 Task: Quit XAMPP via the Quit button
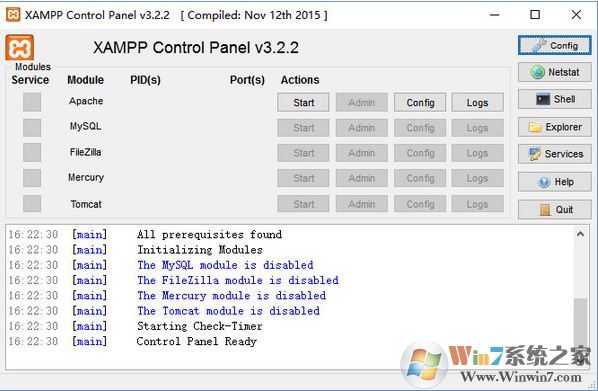click(555, 209)
